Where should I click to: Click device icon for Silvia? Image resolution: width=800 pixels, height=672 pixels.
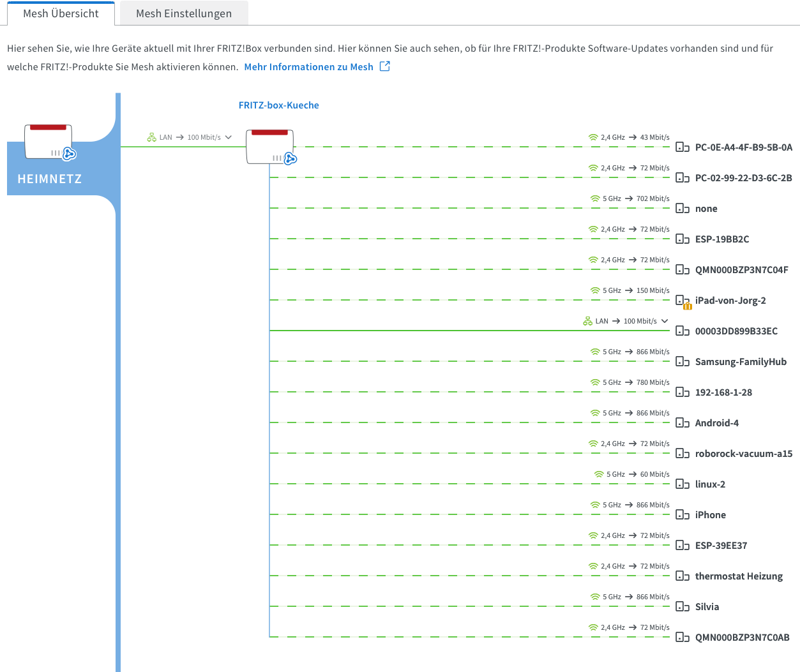pyautogui.click(x=683, y=606)
